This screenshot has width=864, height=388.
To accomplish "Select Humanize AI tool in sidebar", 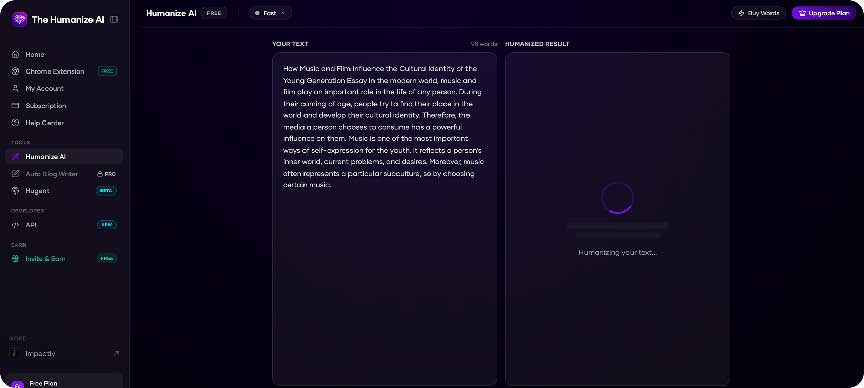I will tap(64, 157).
